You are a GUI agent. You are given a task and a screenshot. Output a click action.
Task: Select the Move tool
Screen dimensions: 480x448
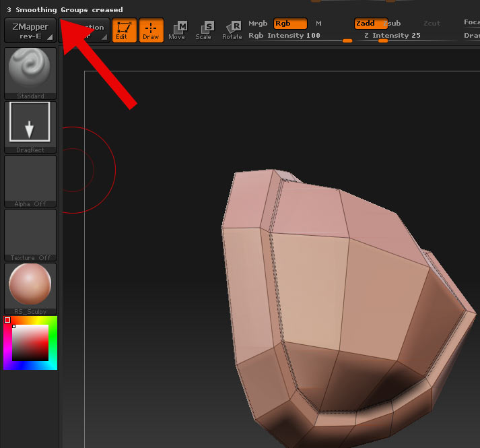(177, 31)
